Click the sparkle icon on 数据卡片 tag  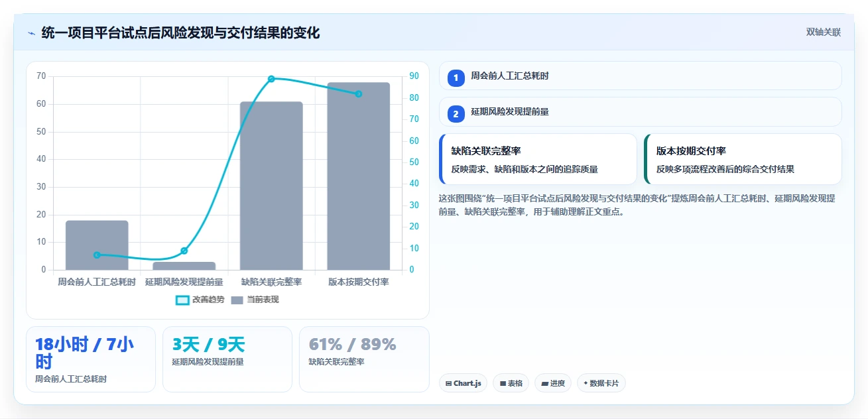586,383
